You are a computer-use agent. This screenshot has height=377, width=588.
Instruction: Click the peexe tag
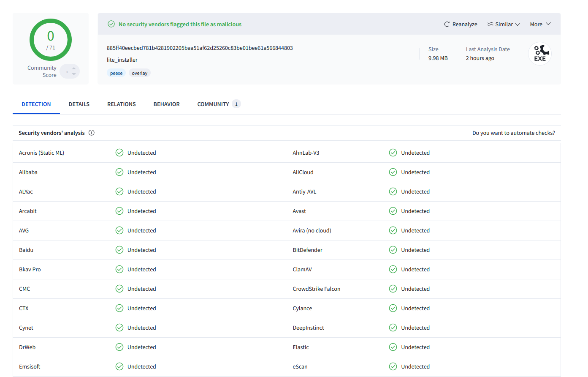click(x=116, y=73)
